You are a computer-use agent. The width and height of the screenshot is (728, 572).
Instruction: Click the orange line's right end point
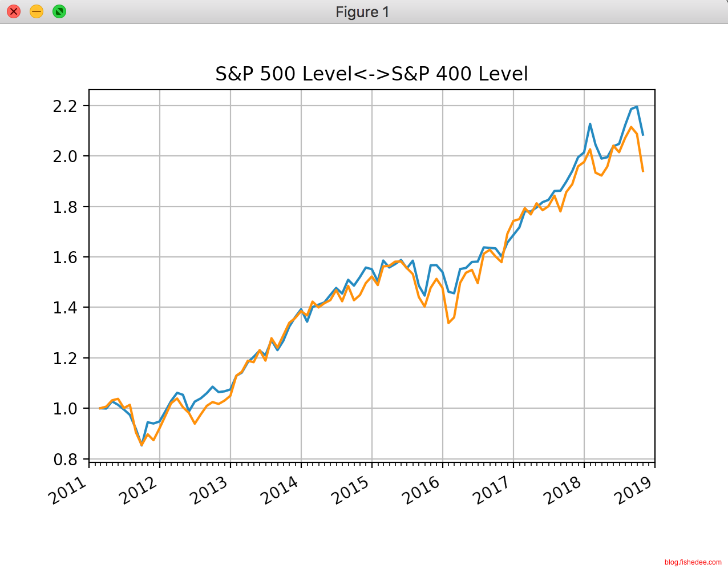(x=643, y=171)
